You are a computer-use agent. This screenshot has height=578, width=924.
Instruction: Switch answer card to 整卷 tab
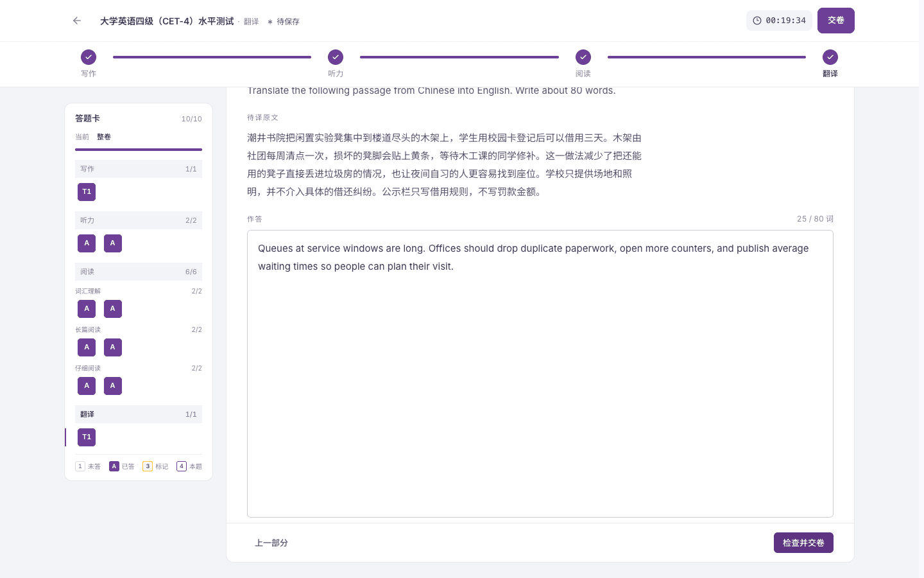click(x=104, y=137)
